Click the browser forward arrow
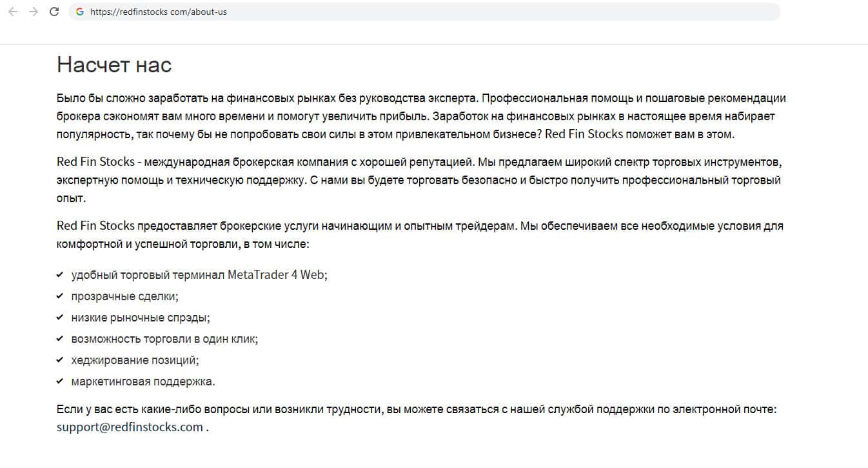The height and width of the screenshot is (468, 868). (34, 12)
